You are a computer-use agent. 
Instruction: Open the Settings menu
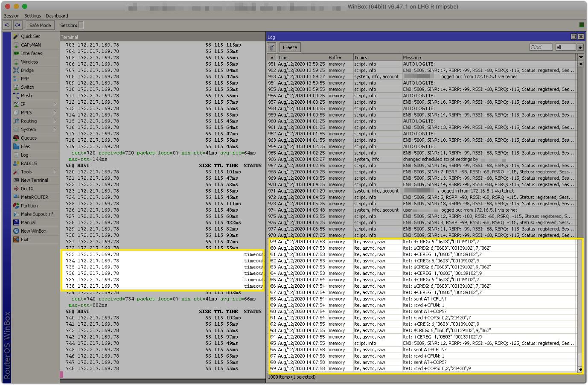pos(32,16)
